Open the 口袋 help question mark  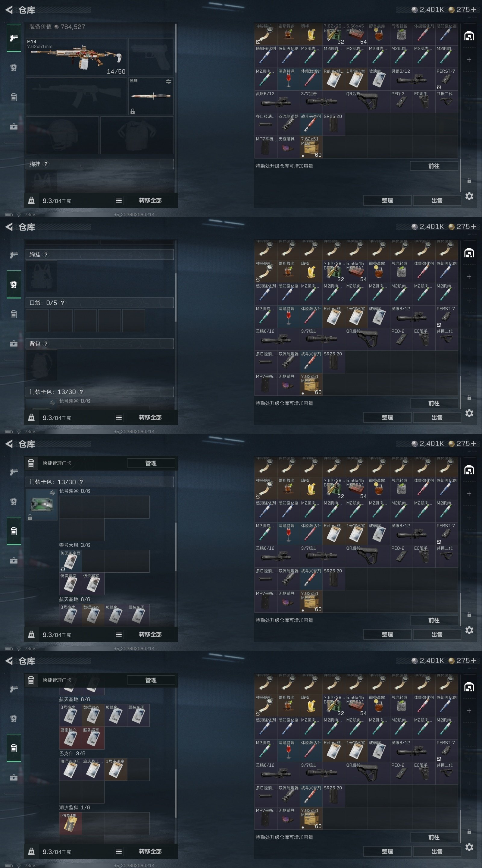[x=62, y=303]
